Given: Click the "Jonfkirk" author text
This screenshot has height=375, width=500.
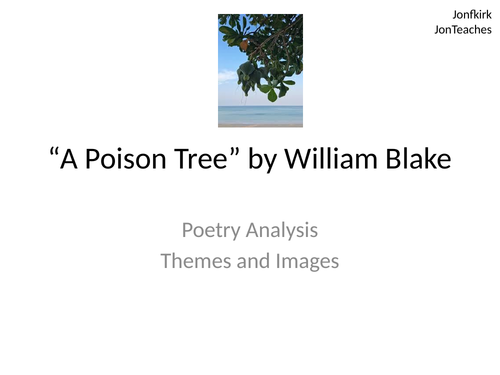Looking at the screenshot, I should pyautogui.click(x=472, y=15).
